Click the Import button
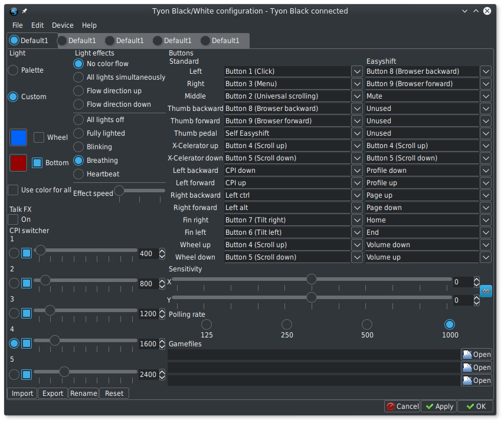Screen dimensions: 504x423 [22, 394]
